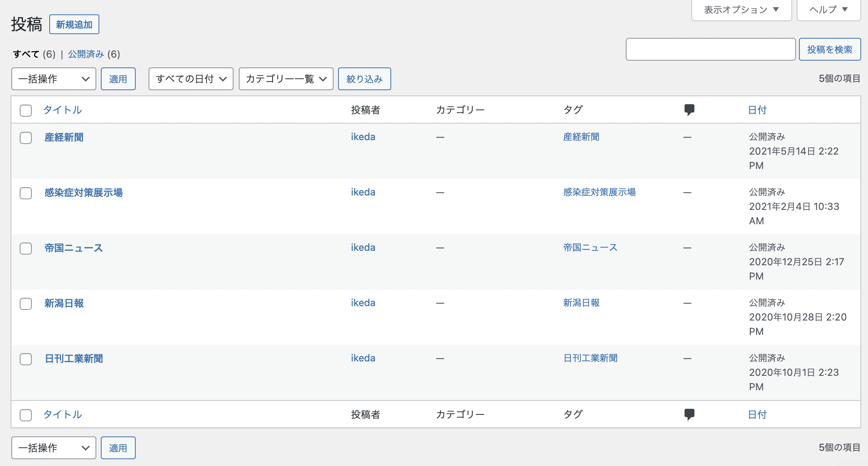The image size is (868, 466).
Task: Click the 産経新聞 tag link
Action: [581, 137]
